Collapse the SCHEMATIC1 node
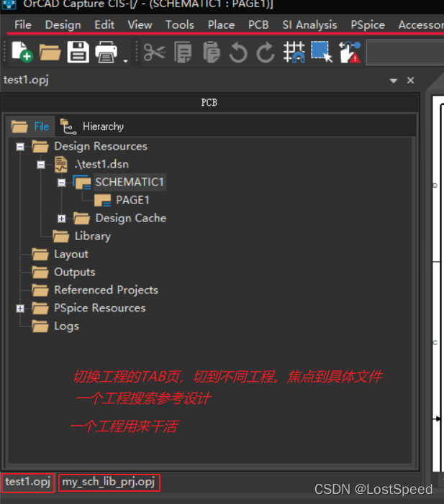The width and height of the screenshot is (444, 504). pyautogui.click(x=61, y=183)
